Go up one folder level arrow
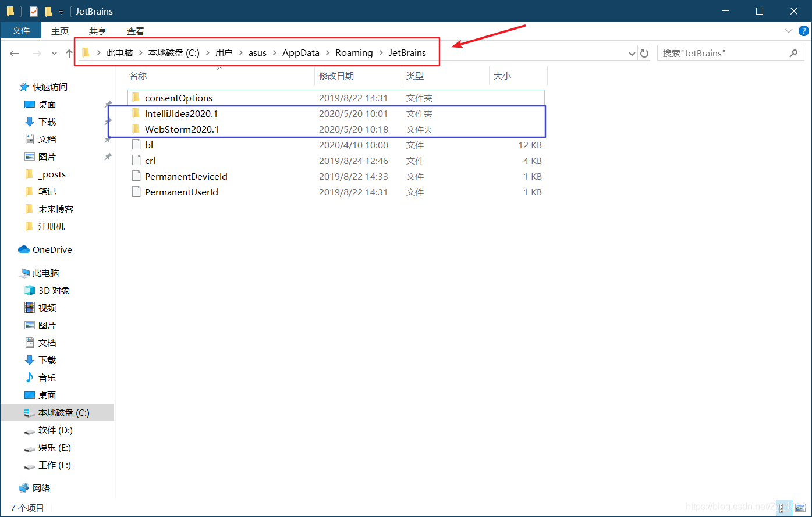 coord(69,54)
